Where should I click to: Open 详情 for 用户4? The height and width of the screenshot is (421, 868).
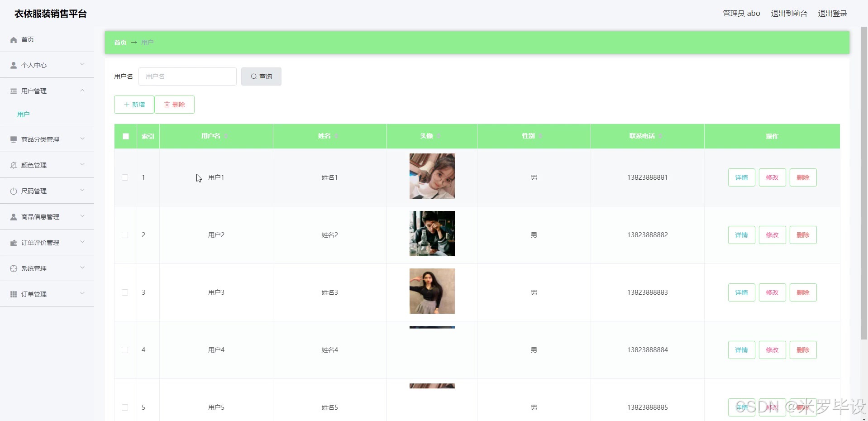pos(741,350)
